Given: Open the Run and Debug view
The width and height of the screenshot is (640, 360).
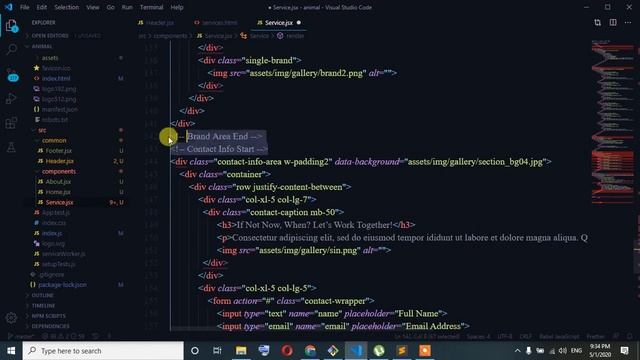Looking at the screenshot, I should pos(11,98).
